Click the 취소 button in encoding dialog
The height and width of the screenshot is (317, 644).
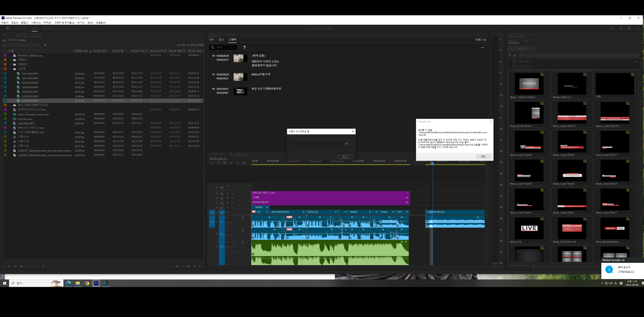[x=345, y=157]
